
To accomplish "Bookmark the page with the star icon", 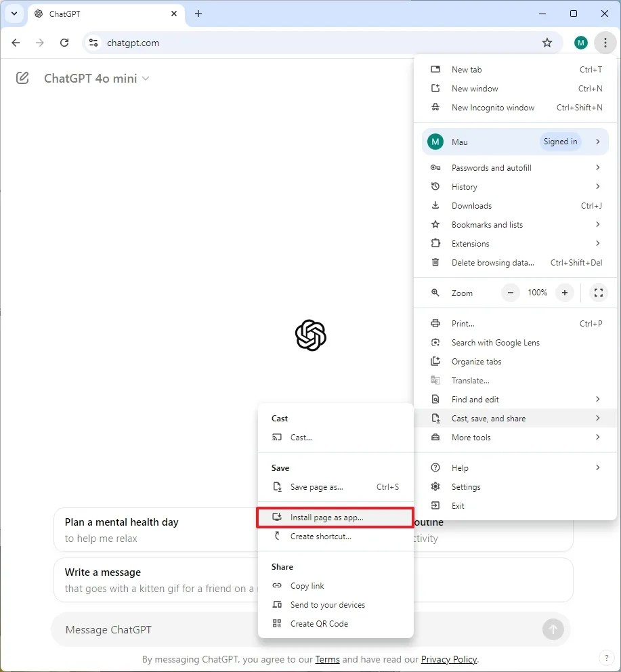I will point(547,43).
